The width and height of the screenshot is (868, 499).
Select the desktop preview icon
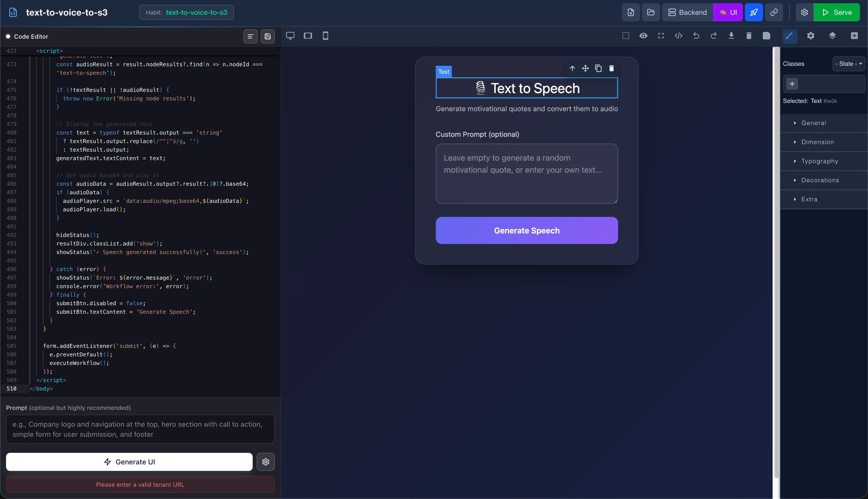[290, 36]
